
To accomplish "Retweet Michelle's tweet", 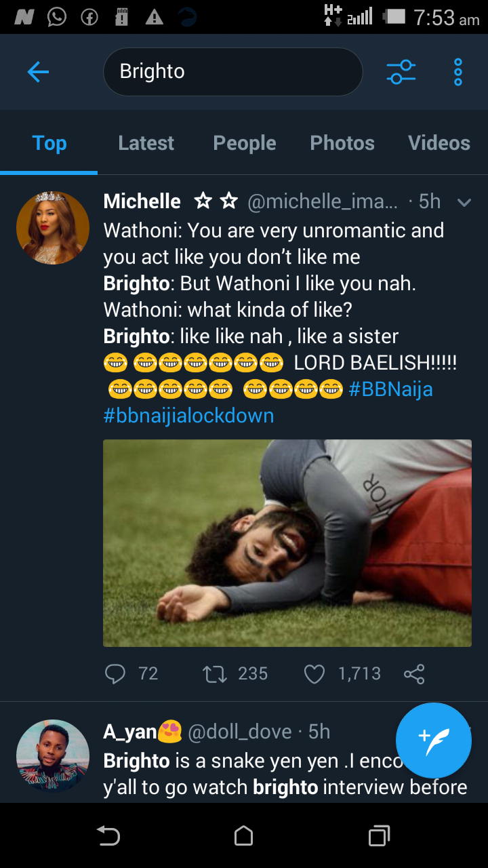I will pyautogui.click(x=216, y=673).
